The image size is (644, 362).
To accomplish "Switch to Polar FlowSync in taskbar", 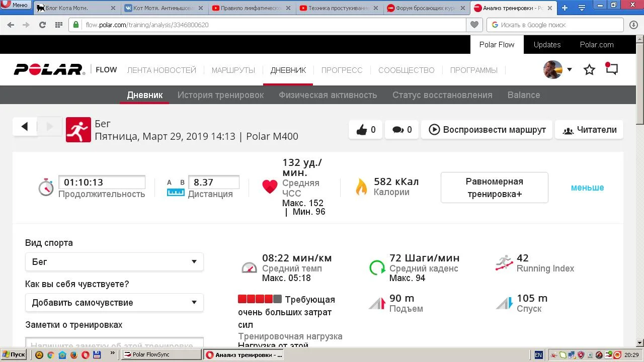I will pyautogui.click(x=162, y=354).
